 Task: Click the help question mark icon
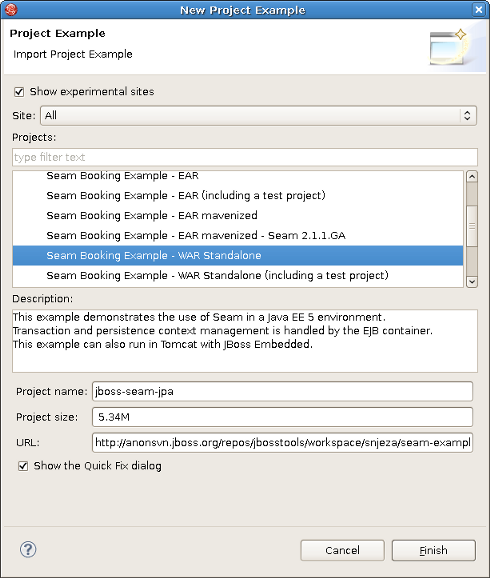click(28, 550)
